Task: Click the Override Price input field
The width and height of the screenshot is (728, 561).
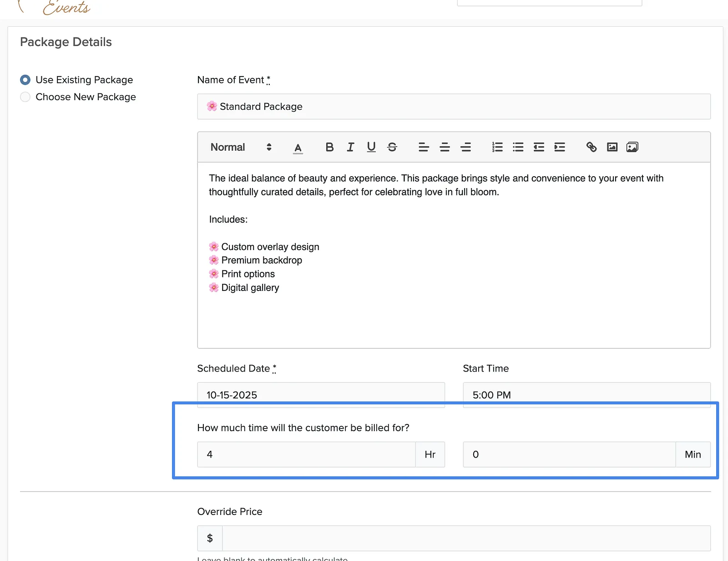Action: (x=466, y=538)
